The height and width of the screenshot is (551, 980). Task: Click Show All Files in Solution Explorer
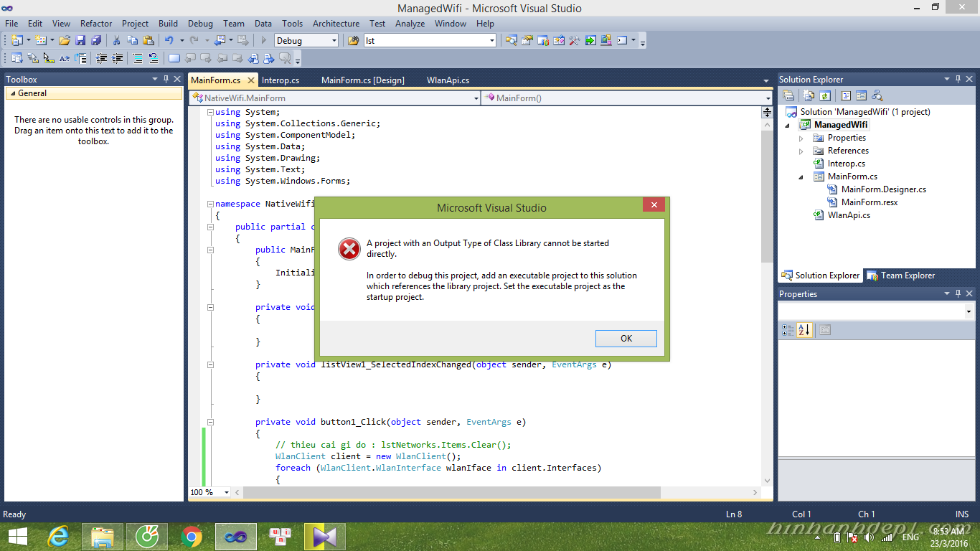point(809,95)
